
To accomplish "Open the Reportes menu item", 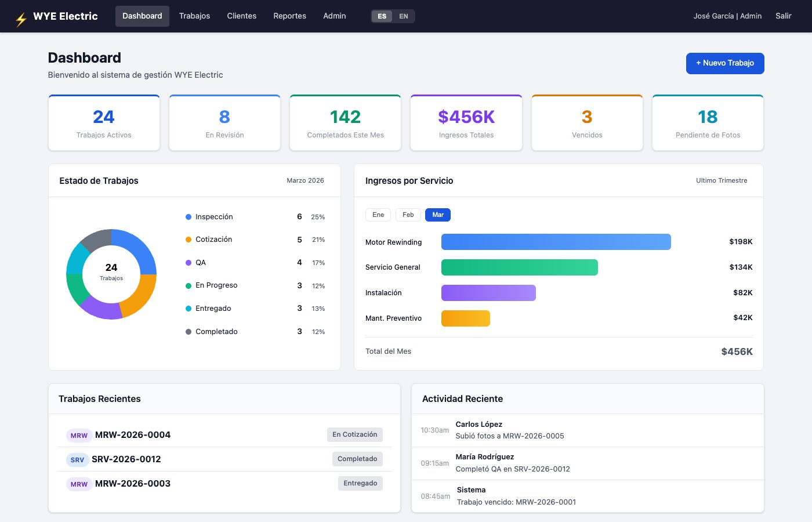I will coord(290,16).
